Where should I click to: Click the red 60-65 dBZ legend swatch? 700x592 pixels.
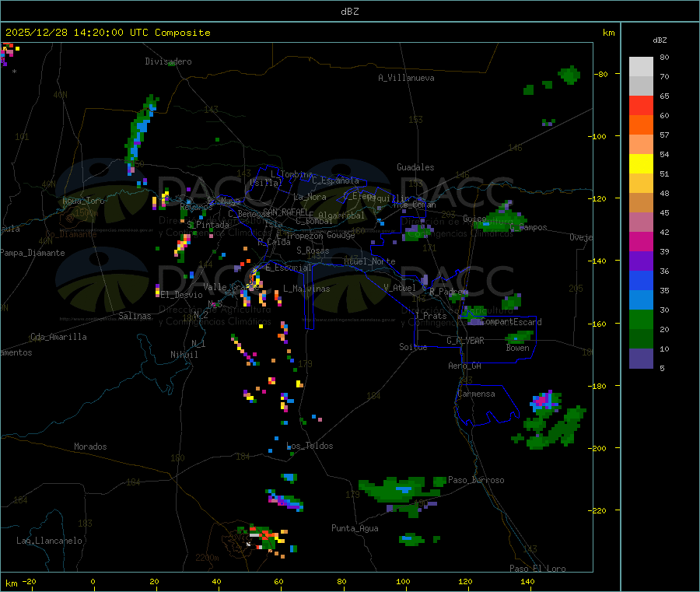pyautogui.click(x=641, y=105)
